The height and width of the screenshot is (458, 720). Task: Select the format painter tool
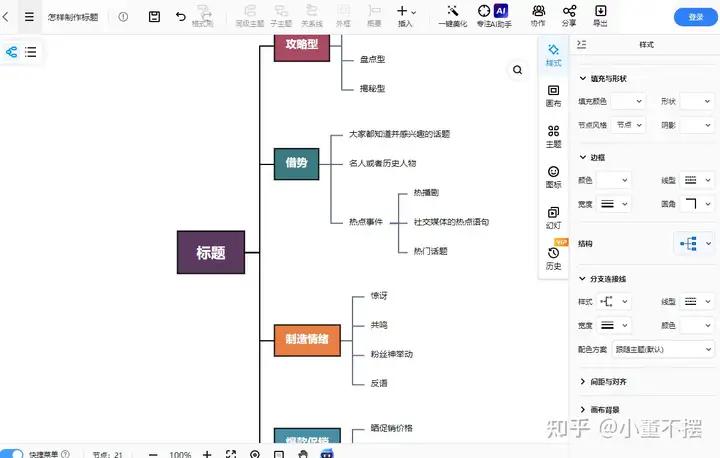202,16
